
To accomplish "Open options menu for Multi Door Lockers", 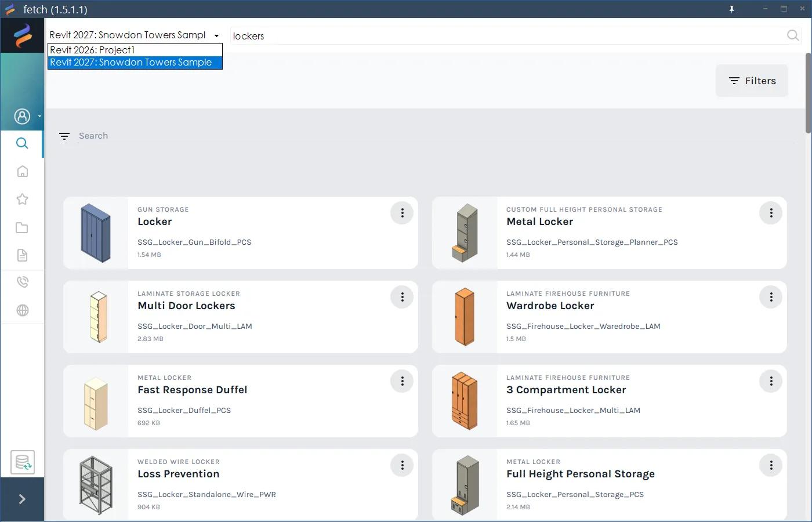I will [x=402, y=297].
